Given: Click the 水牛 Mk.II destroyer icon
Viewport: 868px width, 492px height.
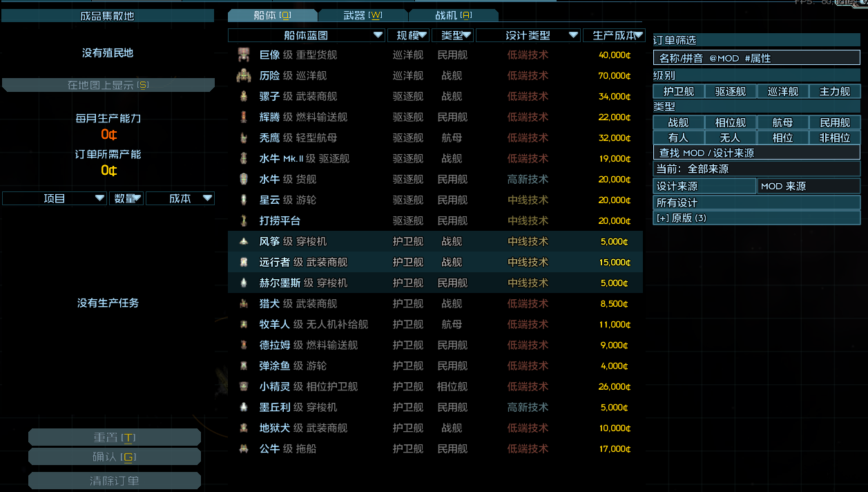Looking at the screenshot, I should tap(243, 158).
